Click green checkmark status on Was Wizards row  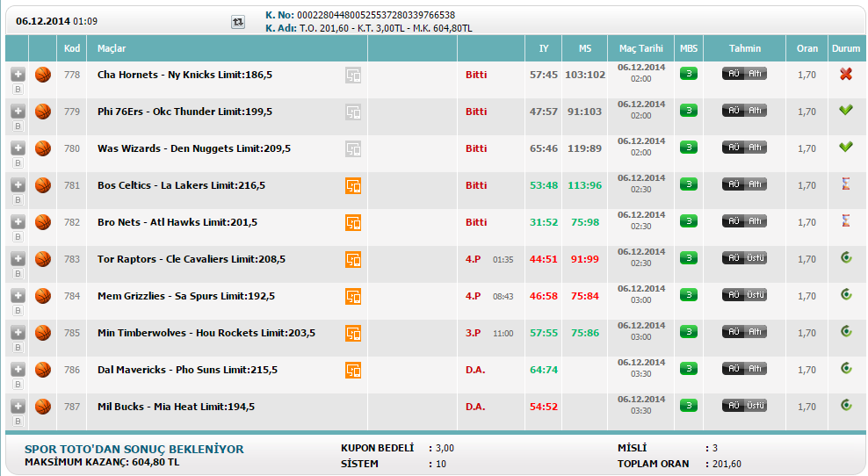[x=846, y=147]
